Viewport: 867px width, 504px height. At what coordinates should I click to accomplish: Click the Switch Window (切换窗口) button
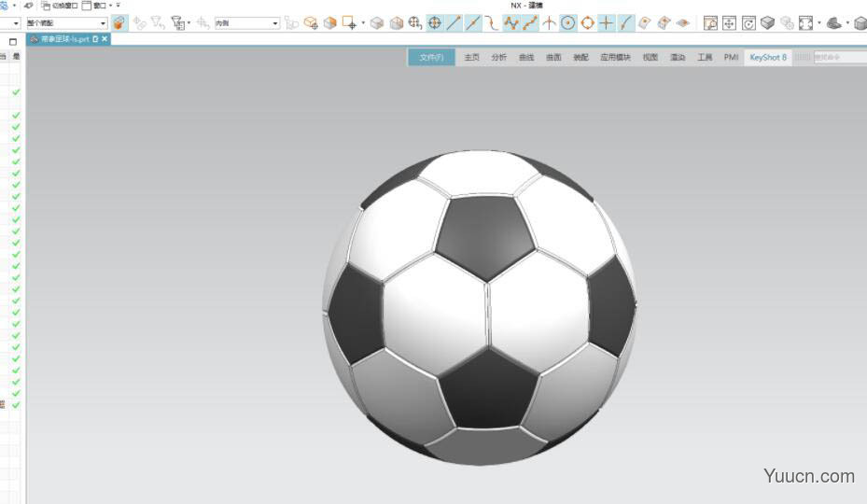click(60, 6)
